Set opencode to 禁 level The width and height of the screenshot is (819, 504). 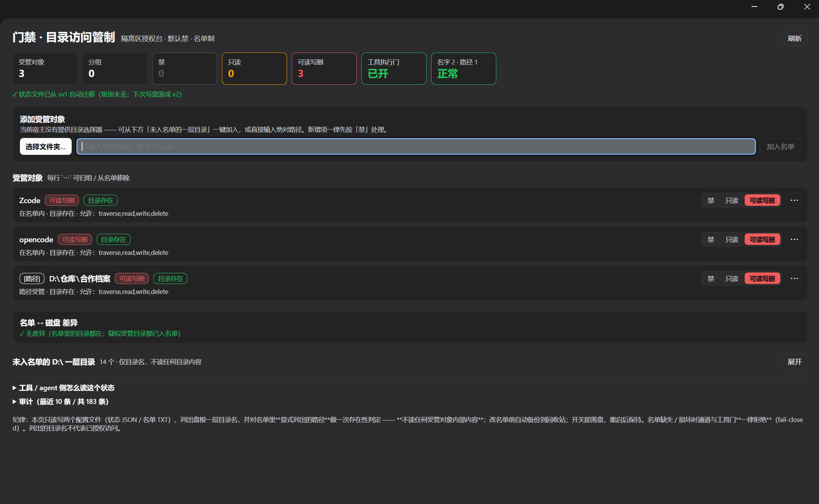[711, 240]
